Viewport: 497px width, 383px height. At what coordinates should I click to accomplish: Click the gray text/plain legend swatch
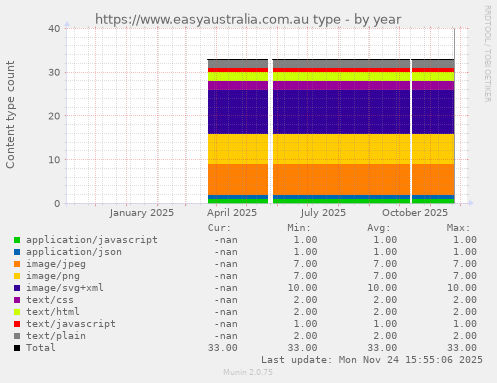[17, 336]
